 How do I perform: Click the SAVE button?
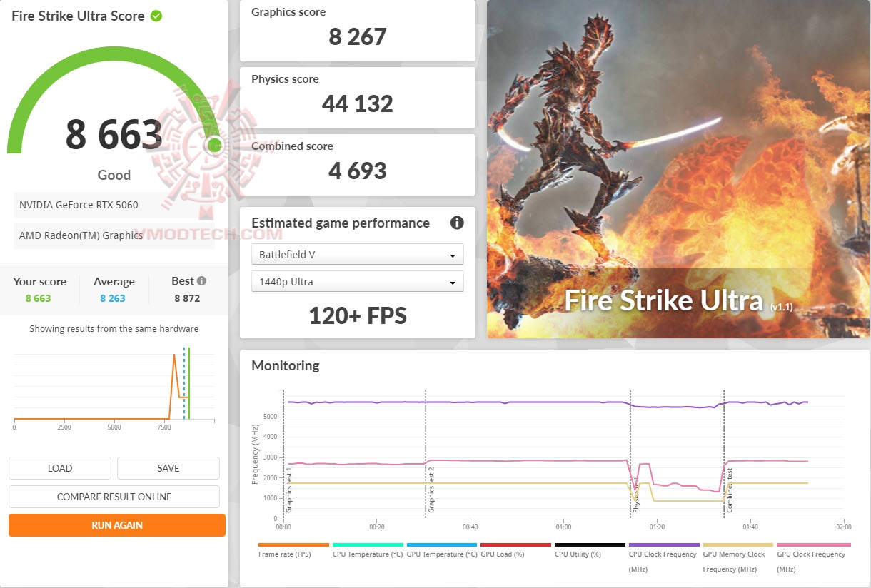tap(168, 468)
